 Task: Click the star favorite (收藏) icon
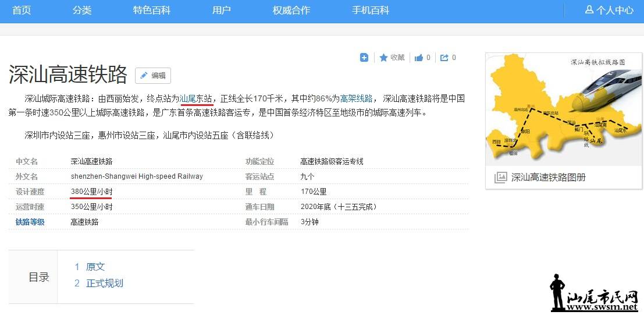click(x=384, y=58)
